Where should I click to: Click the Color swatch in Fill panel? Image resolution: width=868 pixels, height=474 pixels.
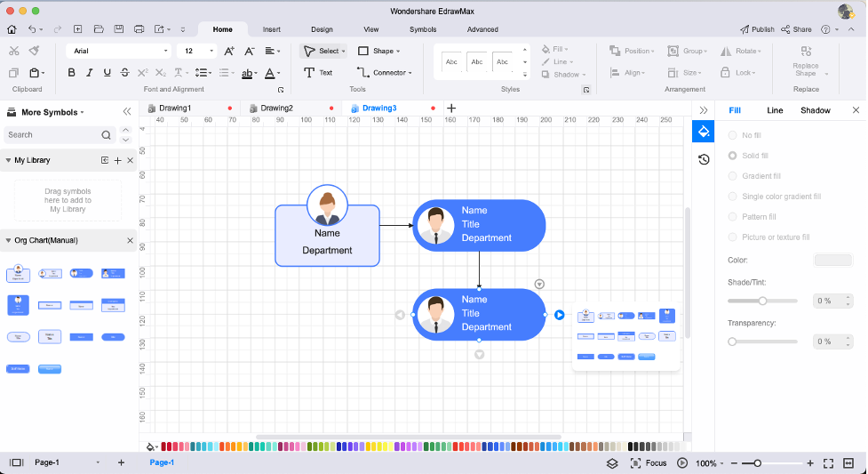click(832, 260)
